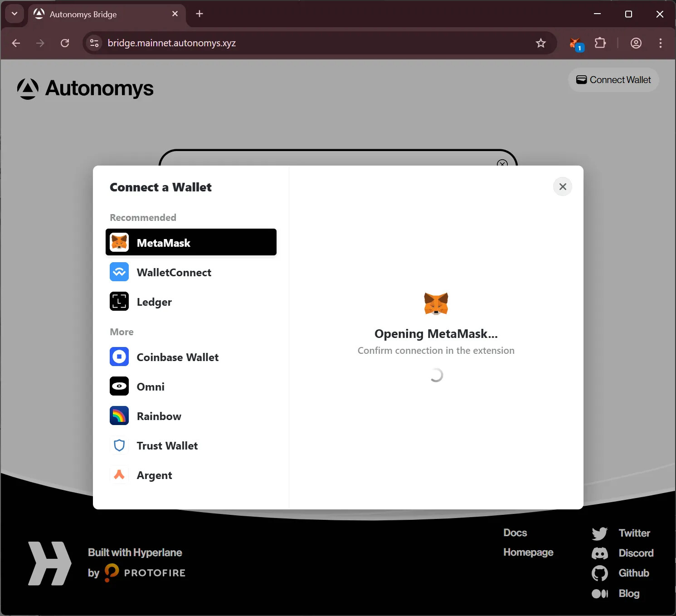Select Trust Wallet option

click(191, 445)
